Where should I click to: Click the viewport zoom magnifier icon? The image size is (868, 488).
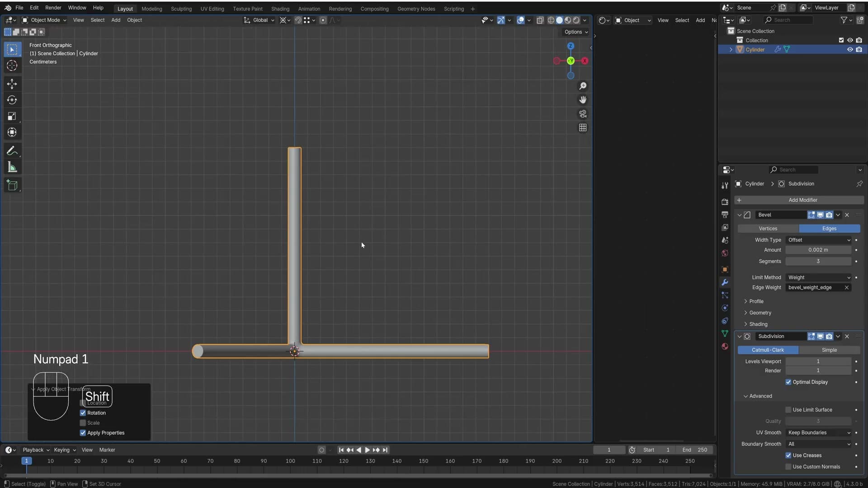click(x=583, y=86)
